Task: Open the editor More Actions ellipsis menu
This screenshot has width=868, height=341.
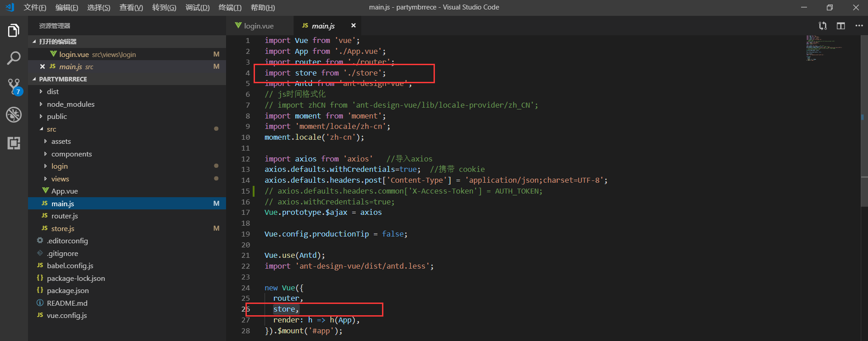Action: (859, 26)
